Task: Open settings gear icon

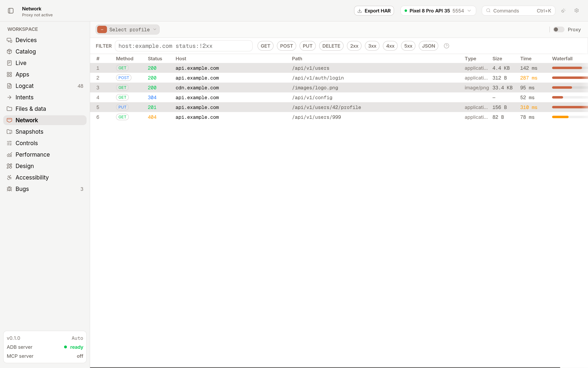Action: 577,11
